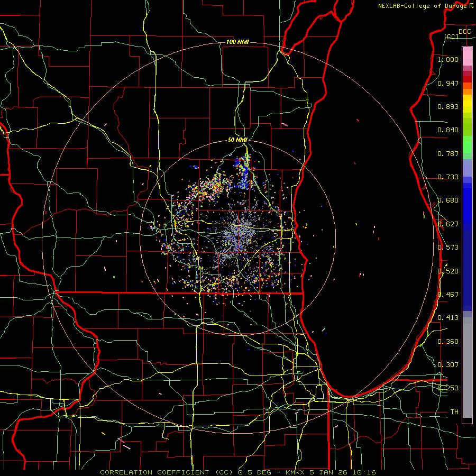Click the 0.733 legend value

coord(448,177)
